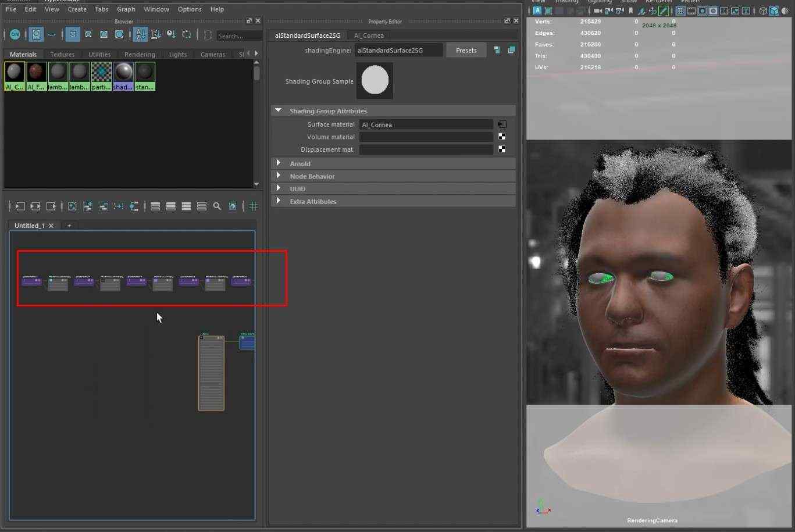The image size is (795, 532).
Task: Select small swatch size in Browser
Action: (73, 35)
